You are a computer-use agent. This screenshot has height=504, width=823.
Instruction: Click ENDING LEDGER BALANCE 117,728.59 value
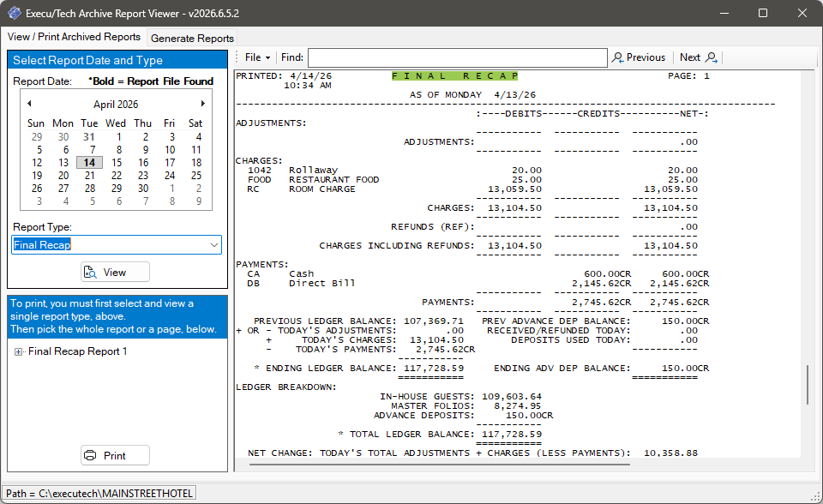point(434,369)
